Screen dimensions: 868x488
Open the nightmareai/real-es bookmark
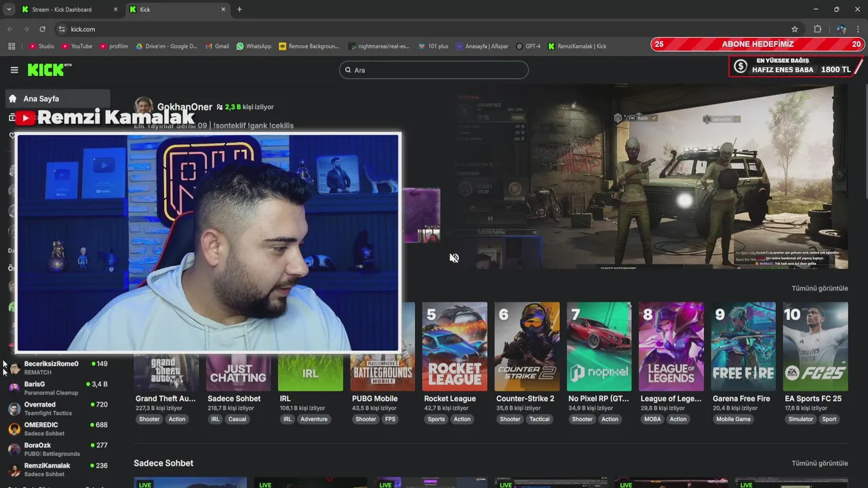coord(379,46)
